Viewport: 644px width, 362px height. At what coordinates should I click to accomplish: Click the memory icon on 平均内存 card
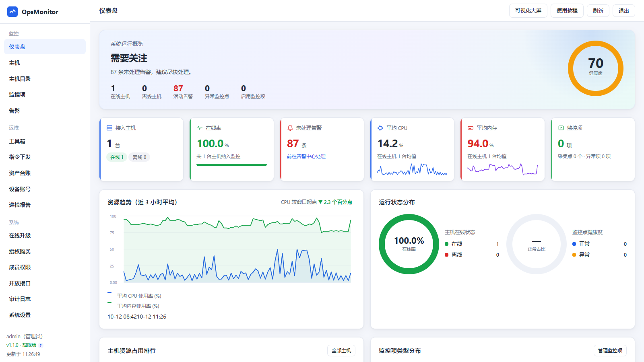coord(471,128)
